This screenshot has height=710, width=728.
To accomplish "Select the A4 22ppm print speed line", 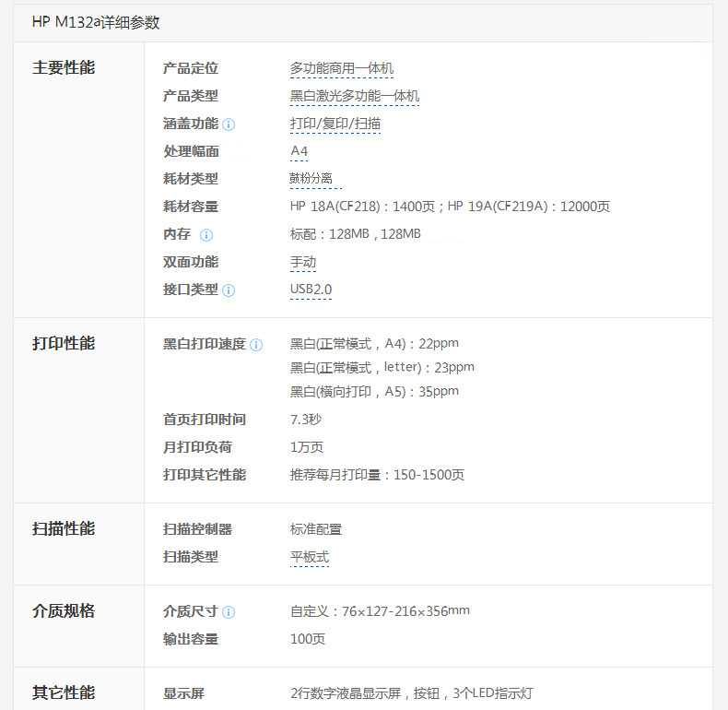I will [374, 344].
